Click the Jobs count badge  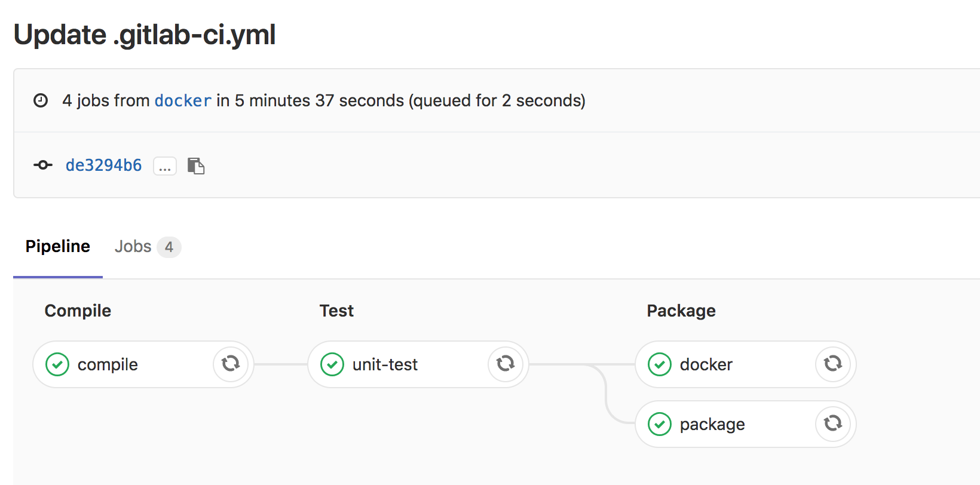point(169,247)
